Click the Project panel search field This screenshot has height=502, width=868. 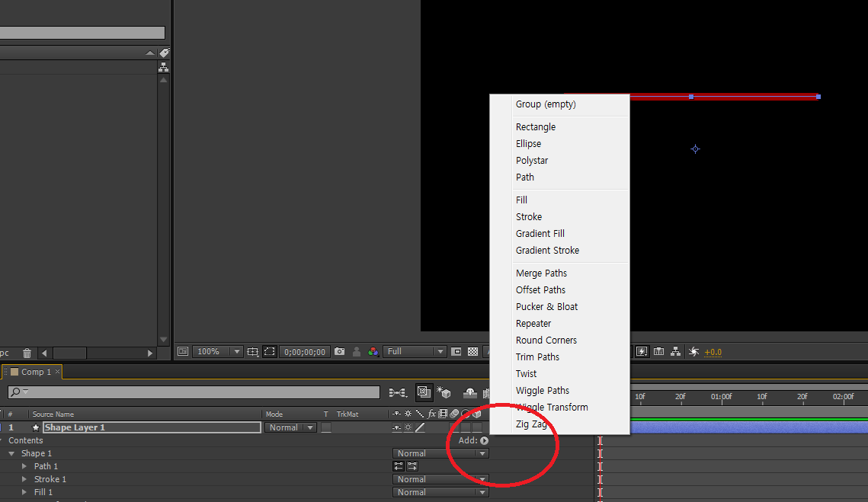pos(82,33)
